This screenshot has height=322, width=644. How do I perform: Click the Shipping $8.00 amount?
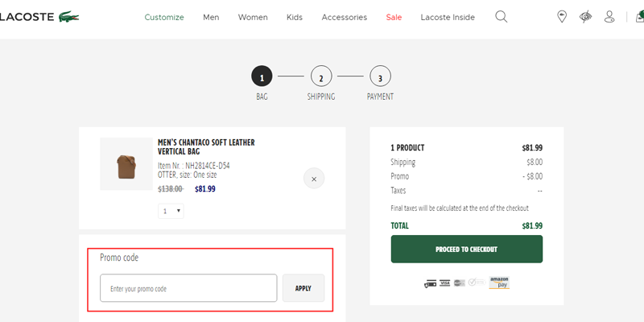pos(535,162)
